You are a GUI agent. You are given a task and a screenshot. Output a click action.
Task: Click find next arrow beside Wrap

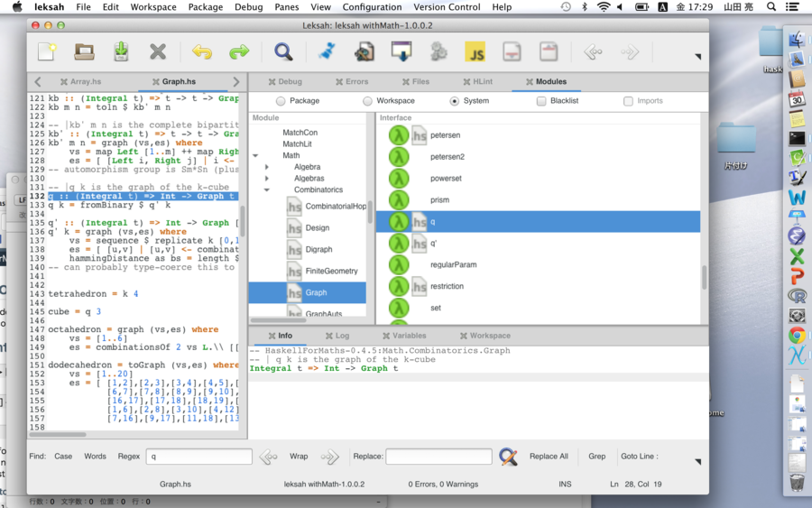pos(329,457)
